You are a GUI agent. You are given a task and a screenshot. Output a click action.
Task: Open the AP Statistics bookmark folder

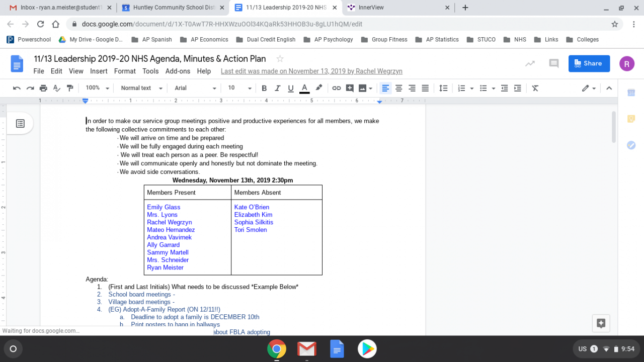tap(437, 40)
